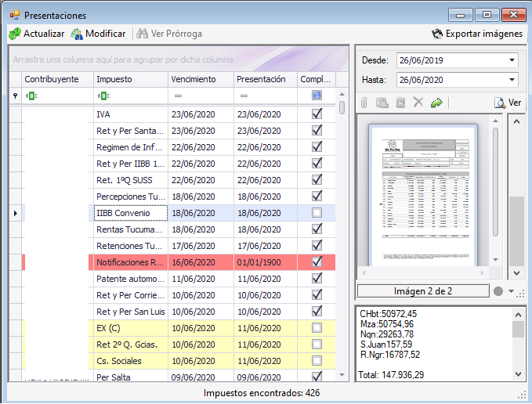
Task: Check the completed box for EX (C)
Action: [317, 327]
